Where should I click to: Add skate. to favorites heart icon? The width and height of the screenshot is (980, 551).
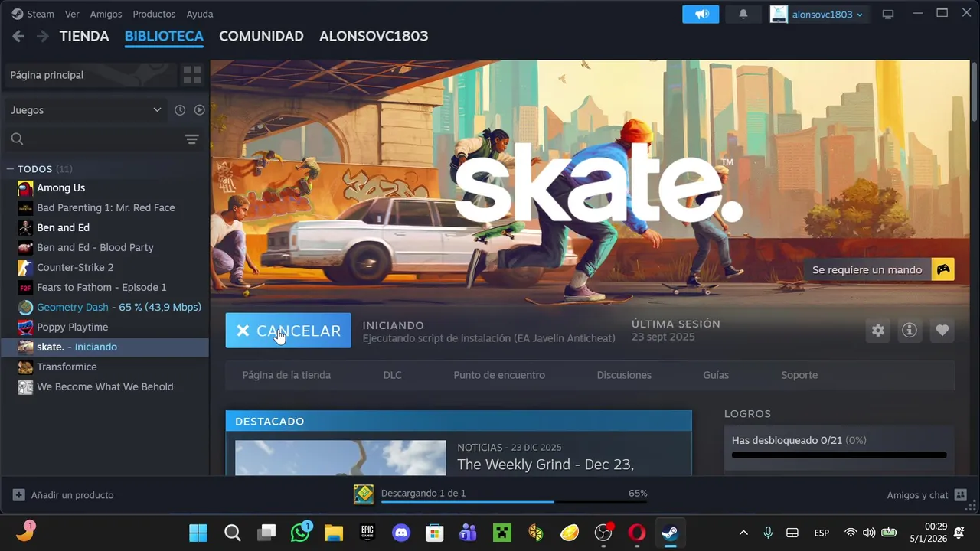tap(942, 331)
